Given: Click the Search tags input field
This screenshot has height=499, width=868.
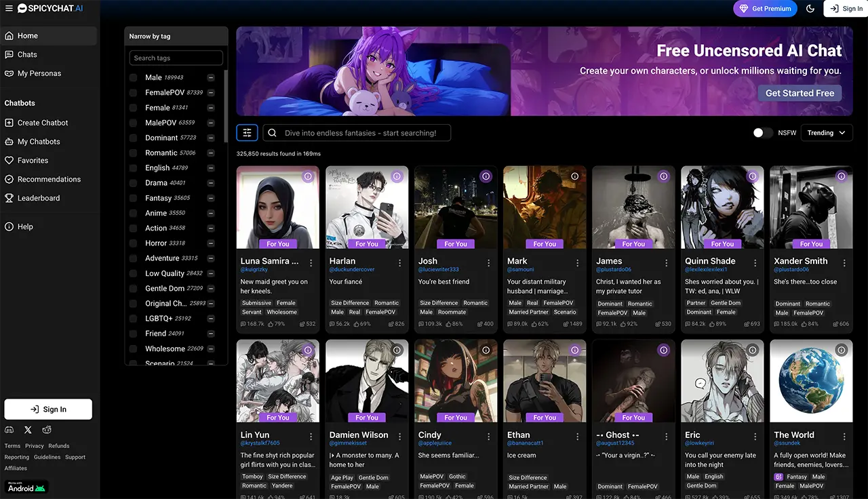Looking at the screenshot, I should click(176, 58).
